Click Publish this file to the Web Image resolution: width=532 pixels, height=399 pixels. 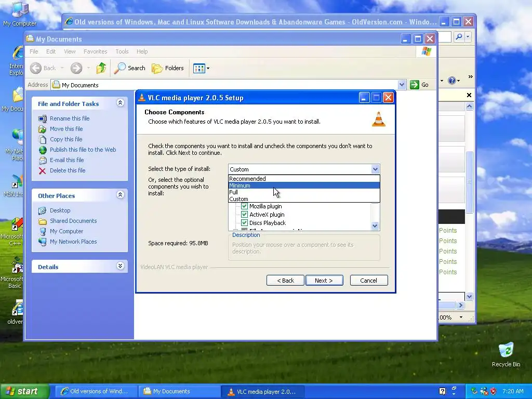tap(83, 150)
